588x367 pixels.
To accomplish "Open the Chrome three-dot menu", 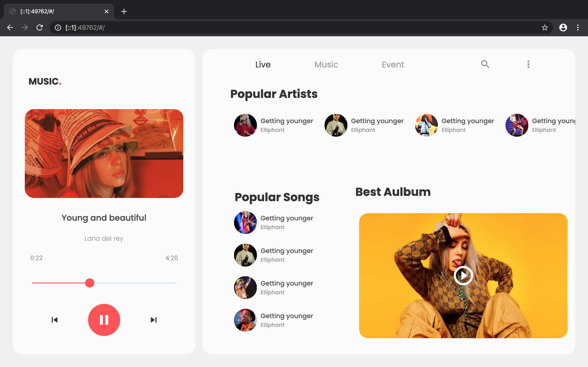I will point(578,28).
